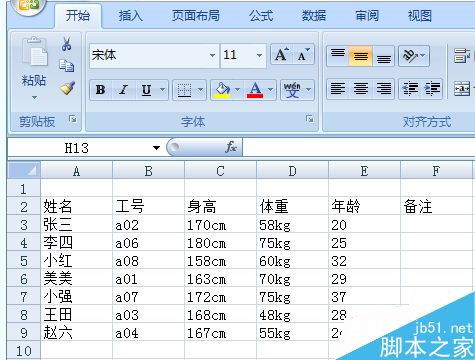Image resolution: width=475 pixels, height=360 pixels.
Task: Switch to the 插入 tab
Action: coord(131,16)
